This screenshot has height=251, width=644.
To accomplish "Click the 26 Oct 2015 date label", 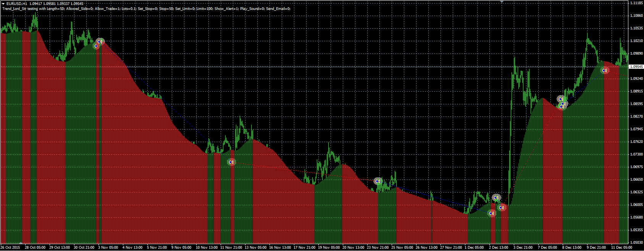I will (x=10, y=248).
